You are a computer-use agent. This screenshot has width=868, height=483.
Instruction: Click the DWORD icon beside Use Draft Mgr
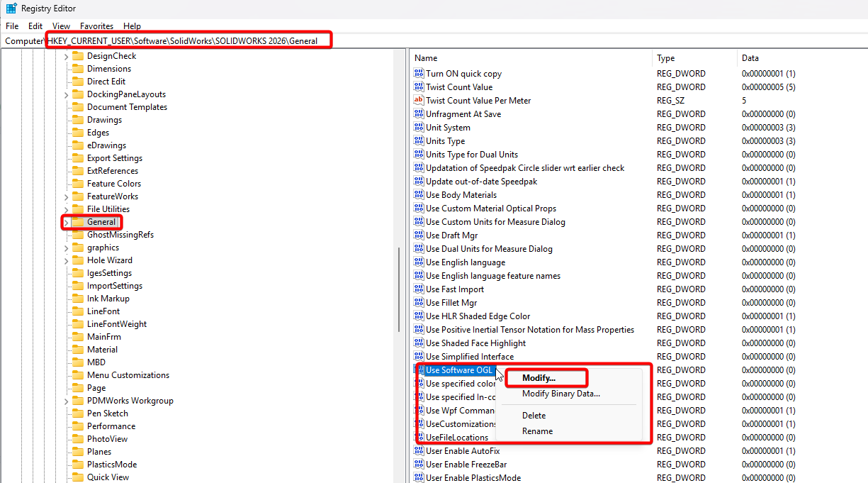click(418, 235)
